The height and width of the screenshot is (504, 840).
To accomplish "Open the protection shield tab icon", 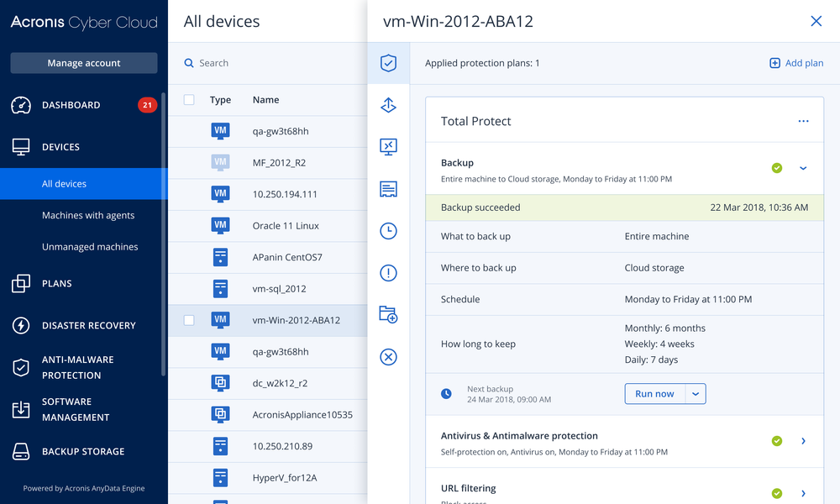I will click(x=388, y=63).
